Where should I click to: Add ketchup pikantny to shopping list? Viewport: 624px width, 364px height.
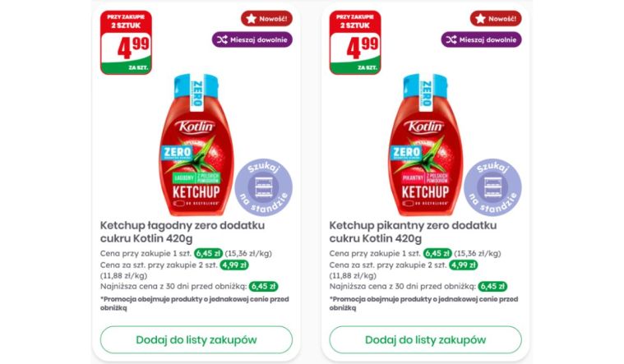[x=425, y=339]
